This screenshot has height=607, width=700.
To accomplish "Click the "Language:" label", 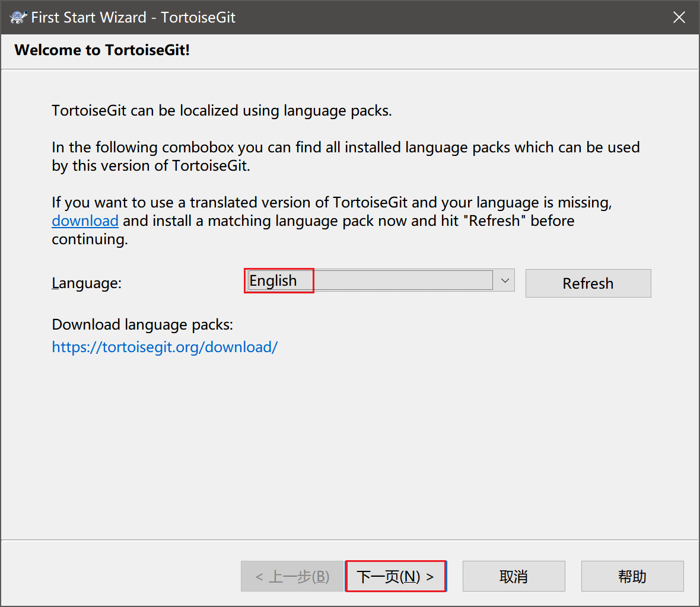I will click(87, 283).
